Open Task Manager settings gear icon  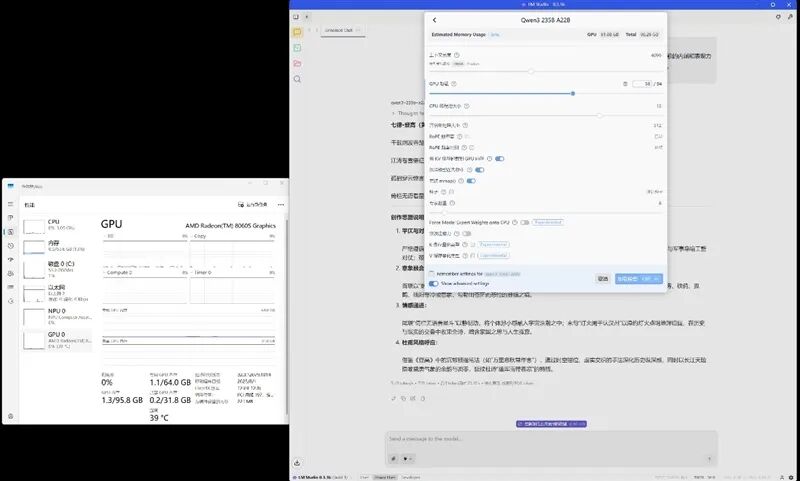[x=11, y=416]
